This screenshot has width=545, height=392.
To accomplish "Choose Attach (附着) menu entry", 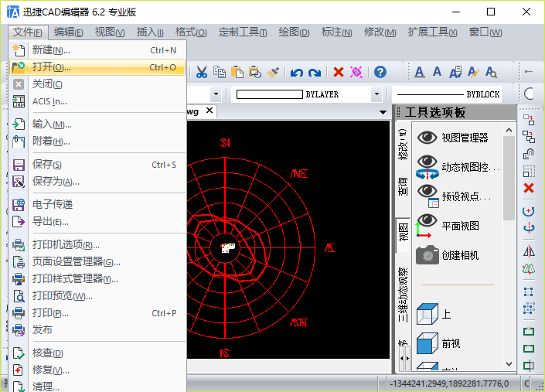I will [97, 141].
